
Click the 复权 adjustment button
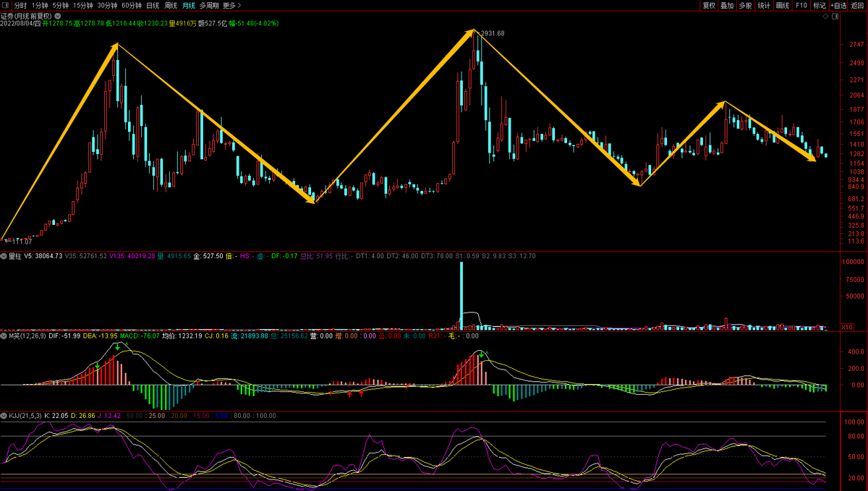tap(709, 5)
